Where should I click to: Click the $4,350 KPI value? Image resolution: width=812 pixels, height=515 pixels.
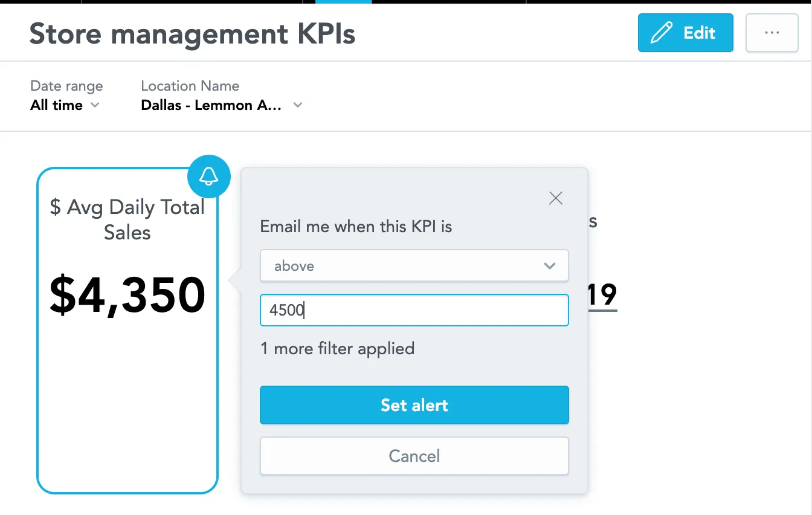(x=127, y=296)
